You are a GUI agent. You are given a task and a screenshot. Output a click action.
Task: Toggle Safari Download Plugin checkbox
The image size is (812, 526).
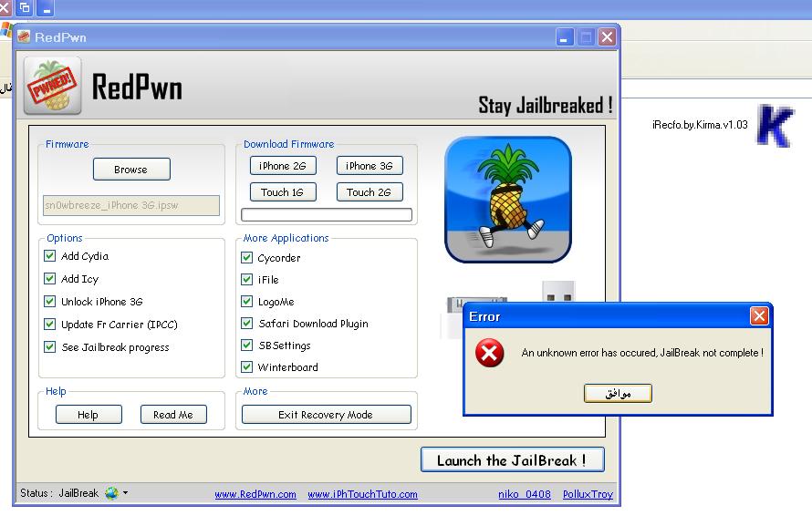pyautogui.click(x=247, y=324)
